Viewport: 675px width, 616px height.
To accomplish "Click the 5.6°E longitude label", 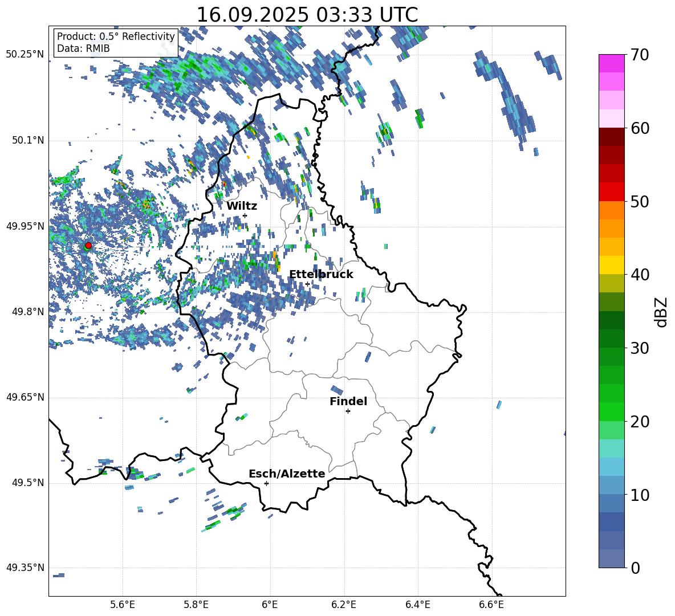I will click(123, 605).
